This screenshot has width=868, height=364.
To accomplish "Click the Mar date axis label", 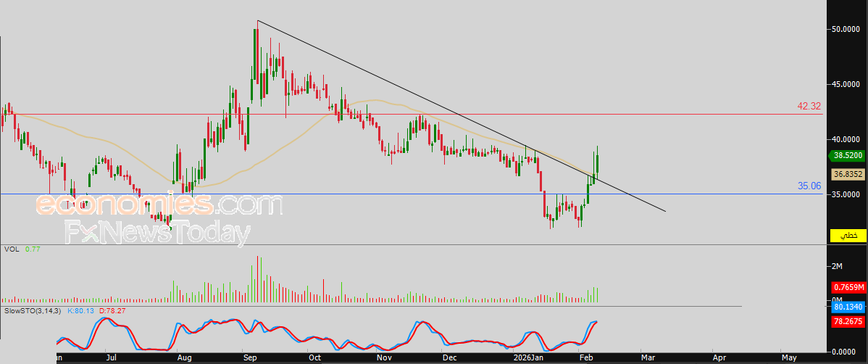I will 648,358.
